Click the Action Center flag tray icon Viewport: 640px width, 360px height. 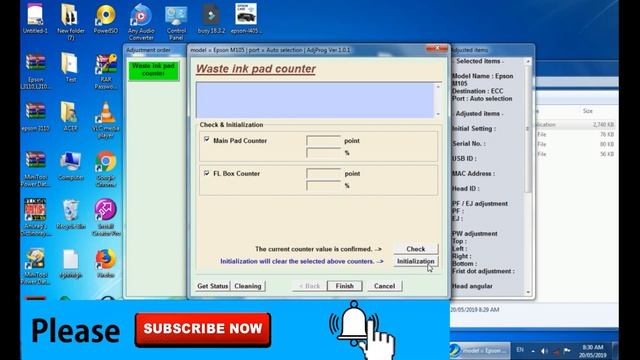click(x=567, y=351)
